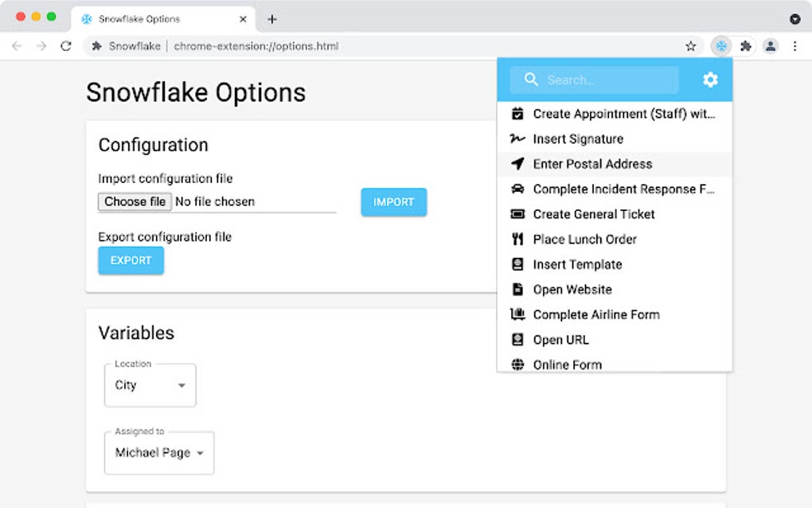Open Snowflake settings via the gear icon

point(709,80)
